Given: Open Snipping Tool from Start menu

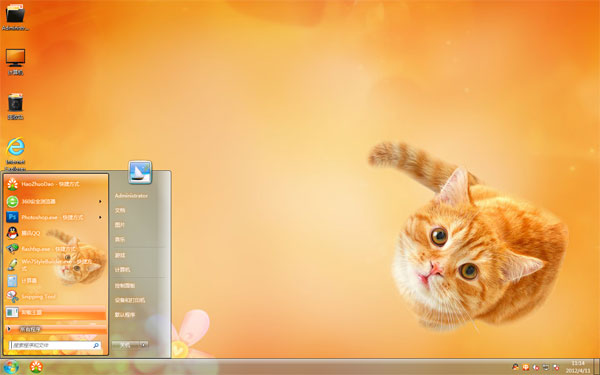Looking at the screenshot, I should coord(56,297).
